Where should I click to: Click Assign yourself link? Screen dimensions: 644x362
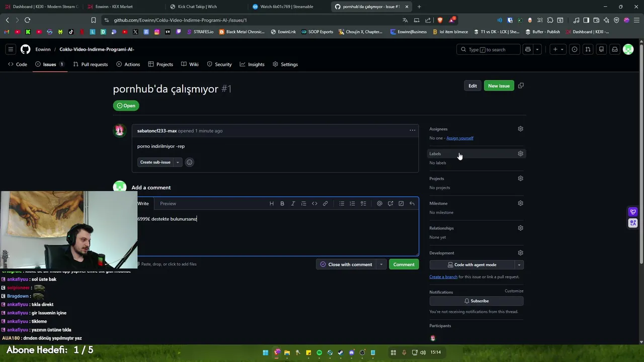coord(460,138)
